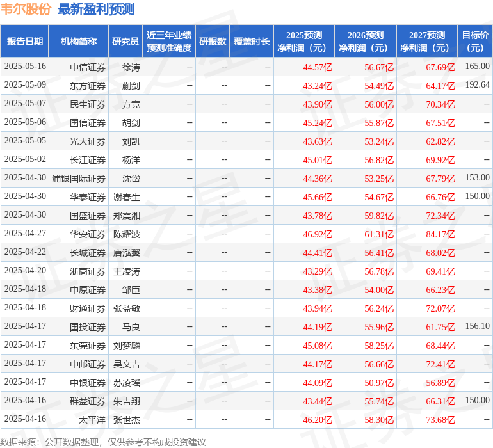Select the 2025预测净利润 column header

pyautogui.click(x=304, y=42)
